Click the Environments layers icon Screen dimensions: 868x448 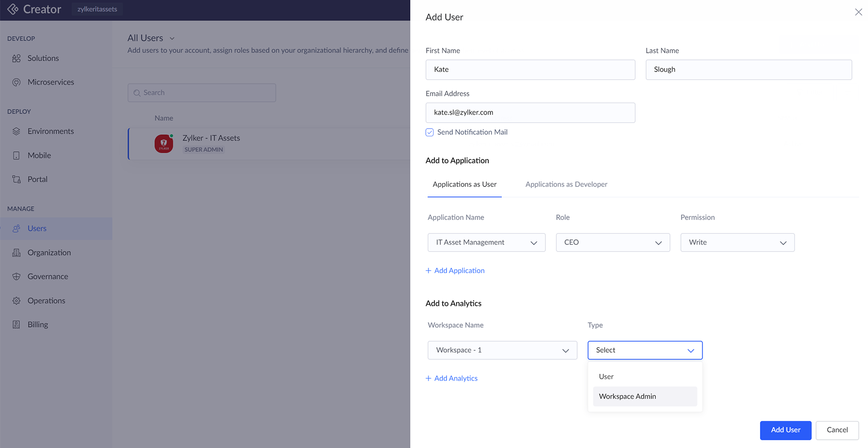(x=16, y=132)
